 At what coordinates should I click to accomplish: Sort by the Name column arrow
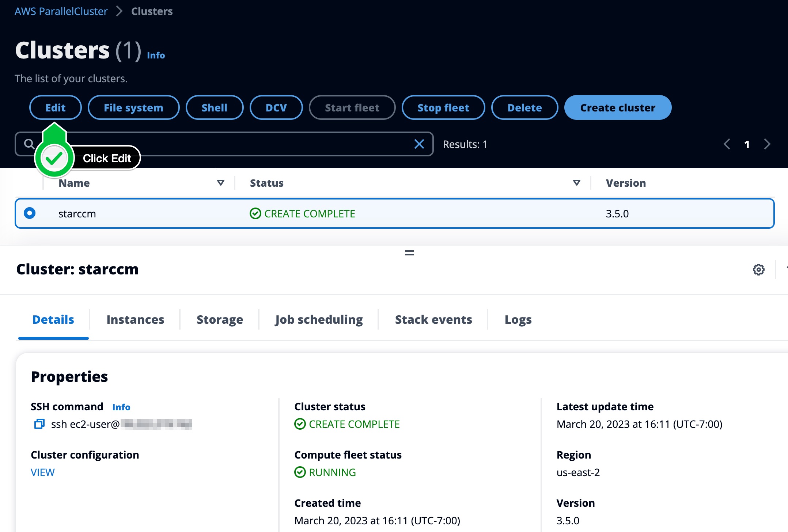(220, 183)
